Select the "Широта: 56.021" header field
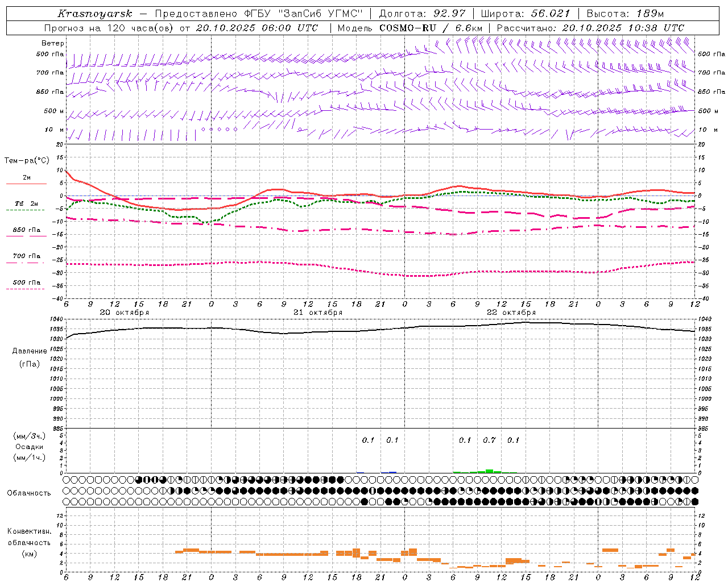Image resolution: width=728 pixels, height=582 pixels. pyautogui.click(x=526, y=14)
